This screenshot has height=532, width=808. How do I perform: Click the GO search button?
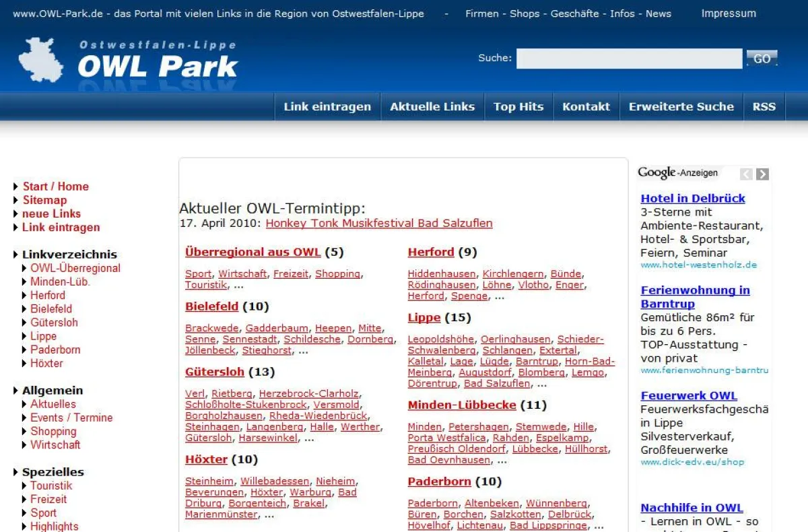pos(762,59)
